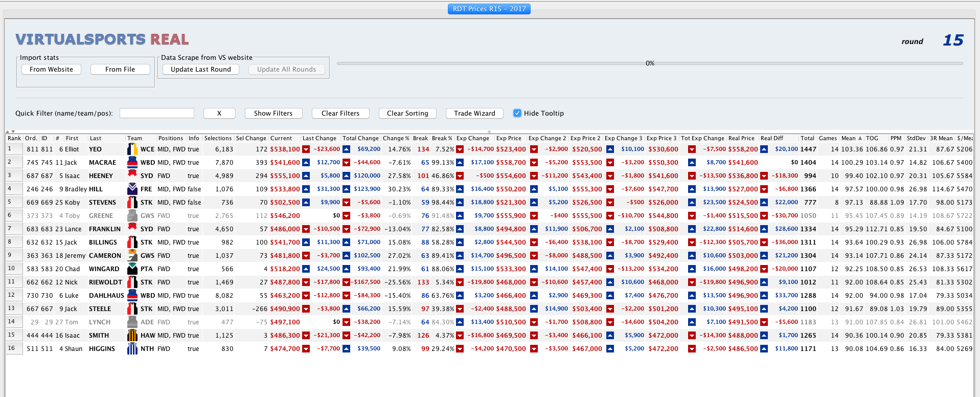Screen dimensions: 980x397
Task: Click red down arrow beside HIGGINS's $474,700 price
Action: [x=306, y=349]
